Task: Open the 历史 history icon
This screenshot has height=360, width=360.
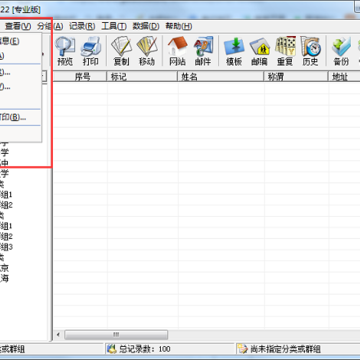Action: (310, 51)
